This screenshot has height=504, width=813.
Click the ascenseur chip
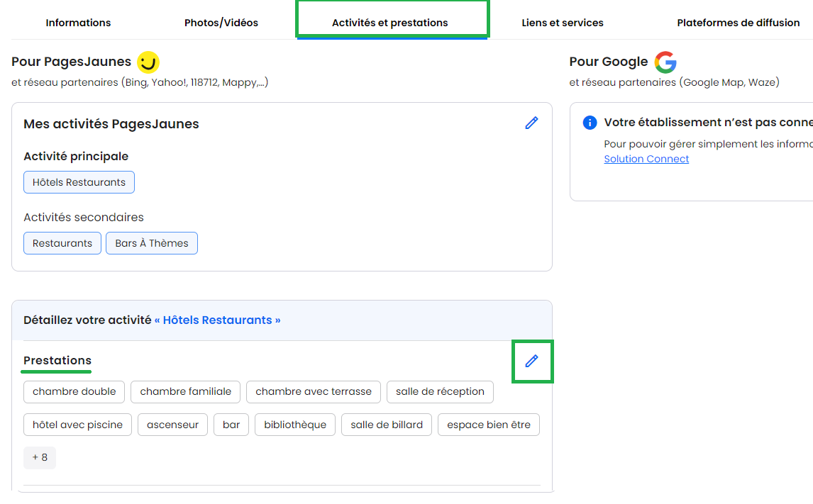[x=172, y=425]
